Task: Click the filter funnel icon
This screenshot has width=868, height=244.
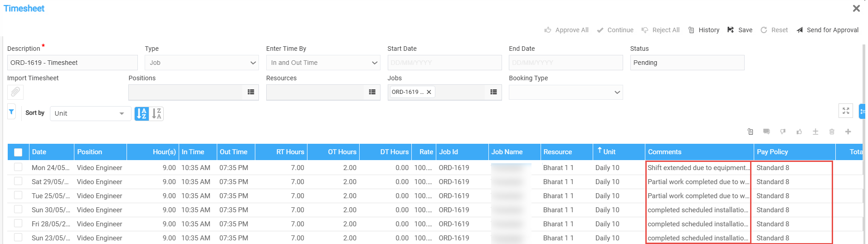Action: (x=11, y=112)
